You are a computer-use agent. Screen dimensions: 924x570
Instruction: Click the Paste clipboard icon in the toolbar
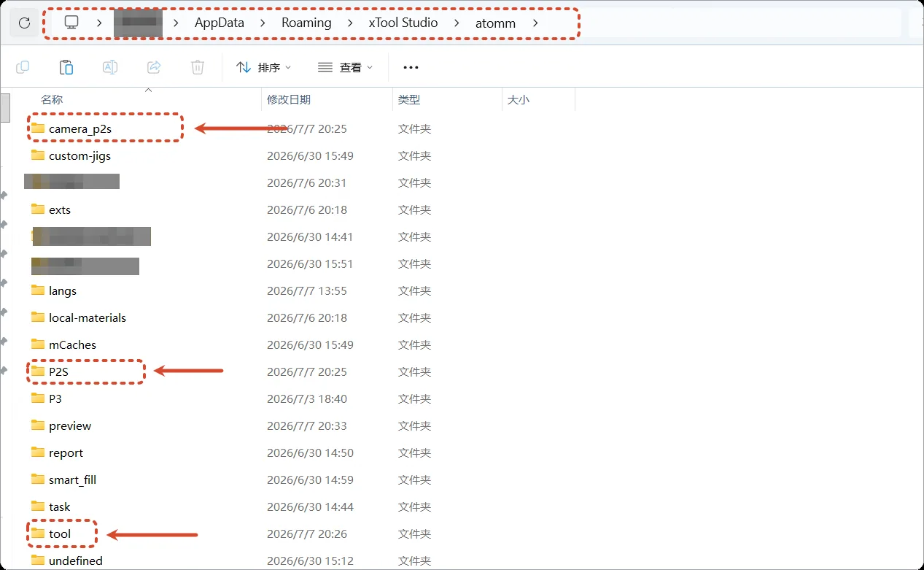tap(66, 67)
